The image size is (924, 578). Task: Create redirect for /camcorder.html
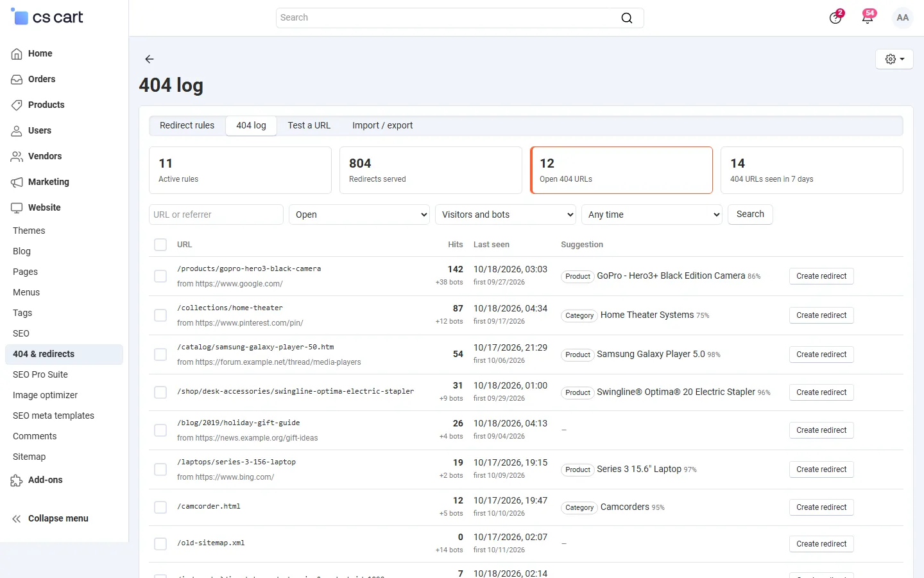click(821, 507)
